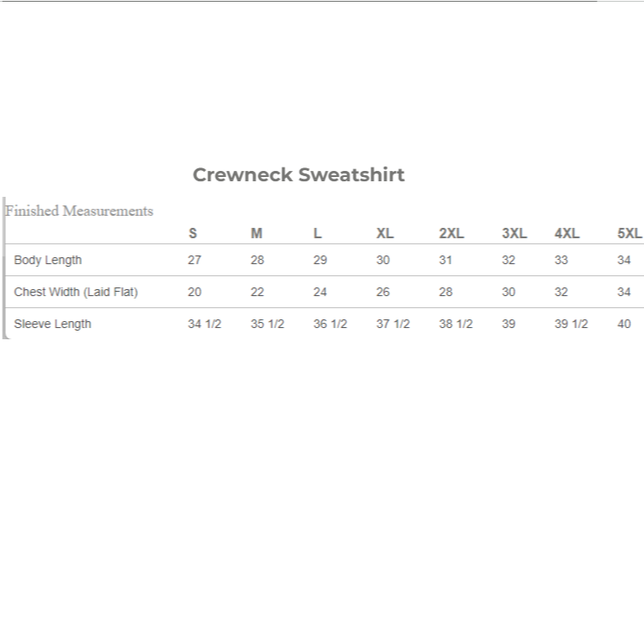Click Chest Width value for size 4XL
The width and height of the screenshot is (644, 644).
pyautogui.click(x=561, y=292)
